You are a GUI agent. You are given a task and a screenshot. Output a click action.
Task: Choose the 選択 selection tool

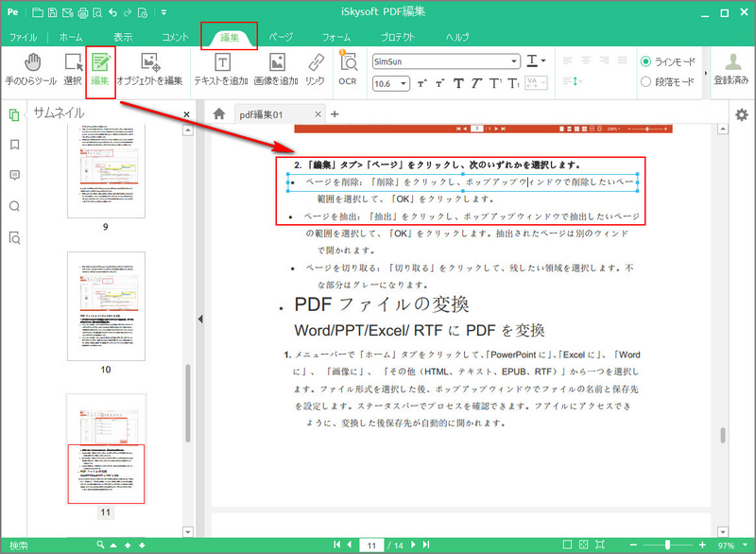(x=73, y=70)
